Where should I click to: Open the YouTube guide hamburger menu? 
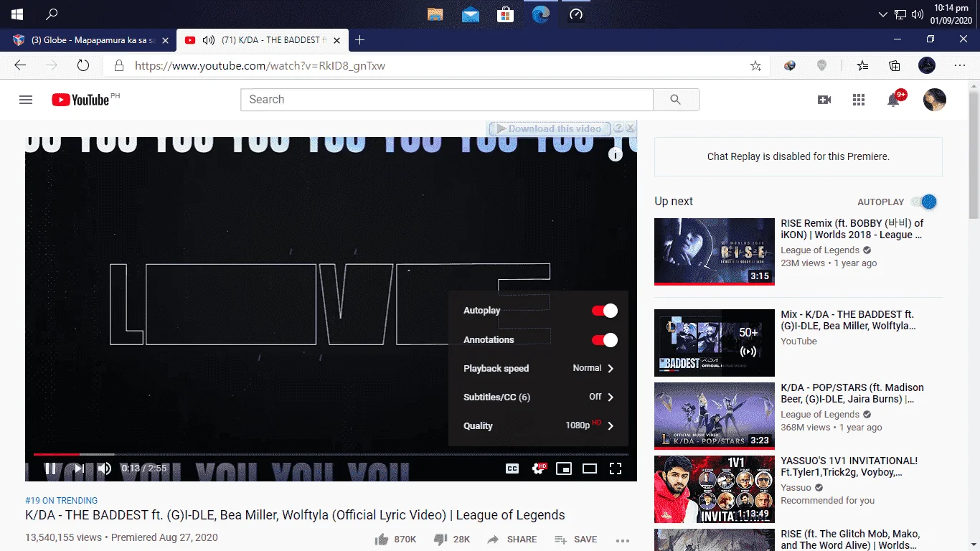click(26, 100)
